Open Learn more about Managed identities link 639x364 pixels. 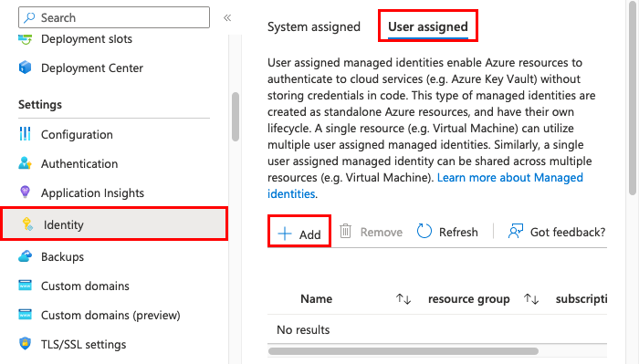(x=425, y=186)
